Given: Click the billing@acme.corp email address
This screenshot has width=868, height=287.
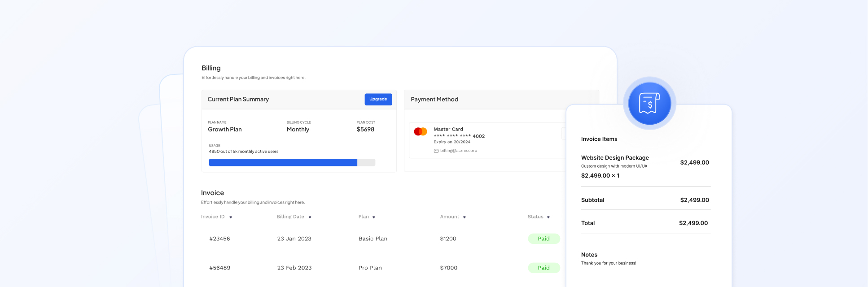Looking at the screenshot, I should tap(458, 151).
